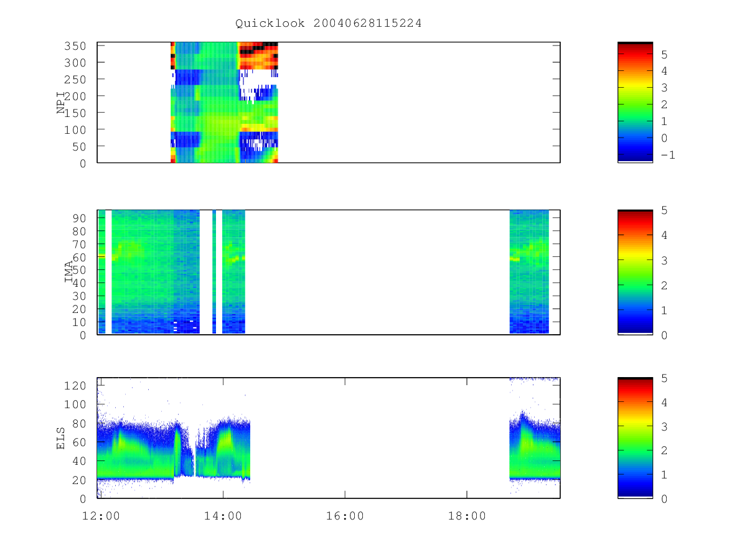Select the IMA color scale bar
Screen dimensions: 747x560
(x=635, y=272)
